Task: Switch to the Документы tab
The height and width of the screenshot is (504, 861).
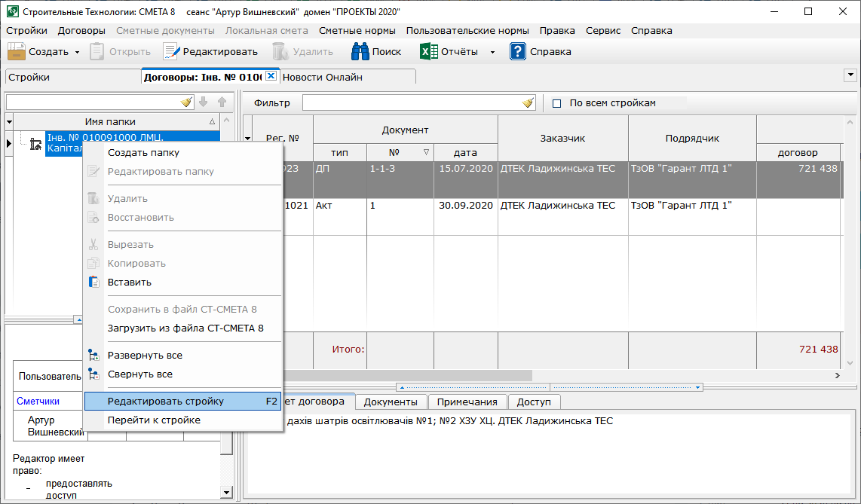Action: pos(391,402)
